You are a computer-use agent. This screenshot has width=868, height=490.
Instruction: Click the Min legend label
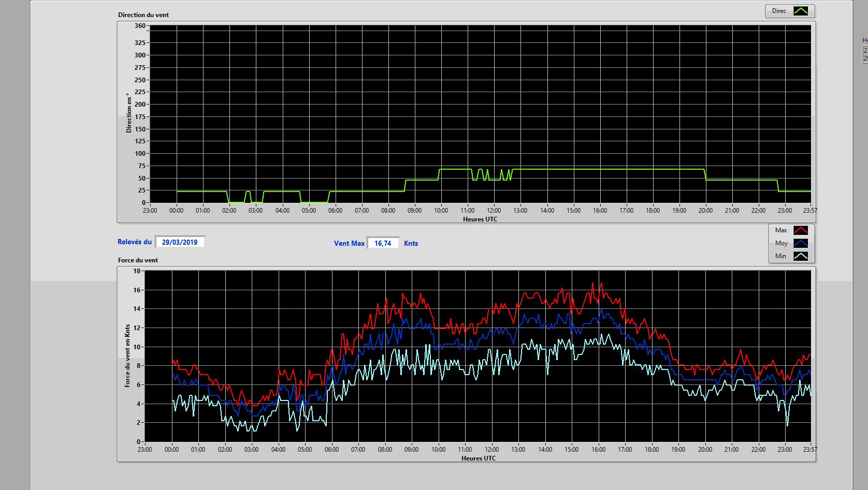tap(780, 256)
